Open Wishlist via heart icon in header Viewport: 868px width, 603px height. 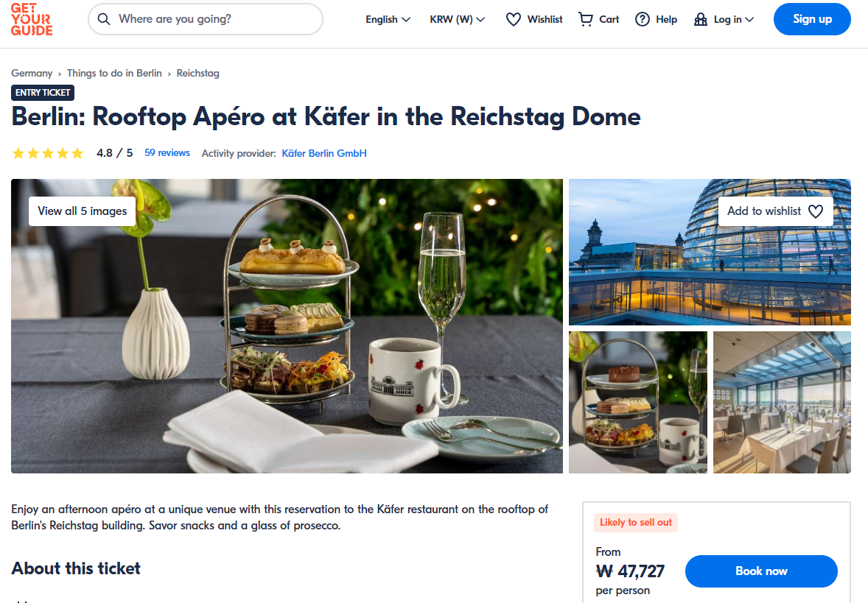point(513,19)
